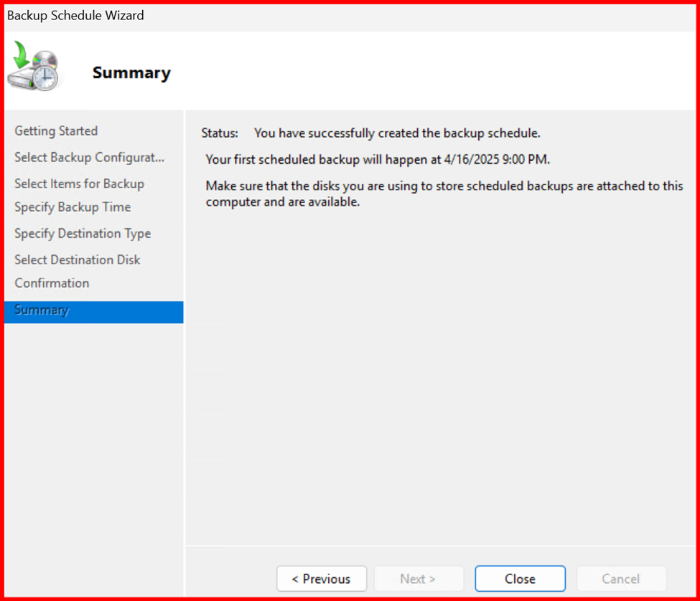The width and height of the screenshot is (700, 601).
Task: Click the Summary page heading
Action: point(131,73)
